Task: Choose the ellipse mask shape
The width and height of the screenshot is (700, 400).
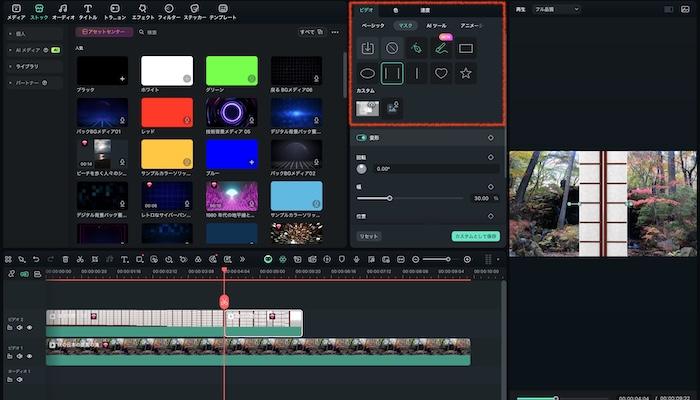Action: [367, 73]
